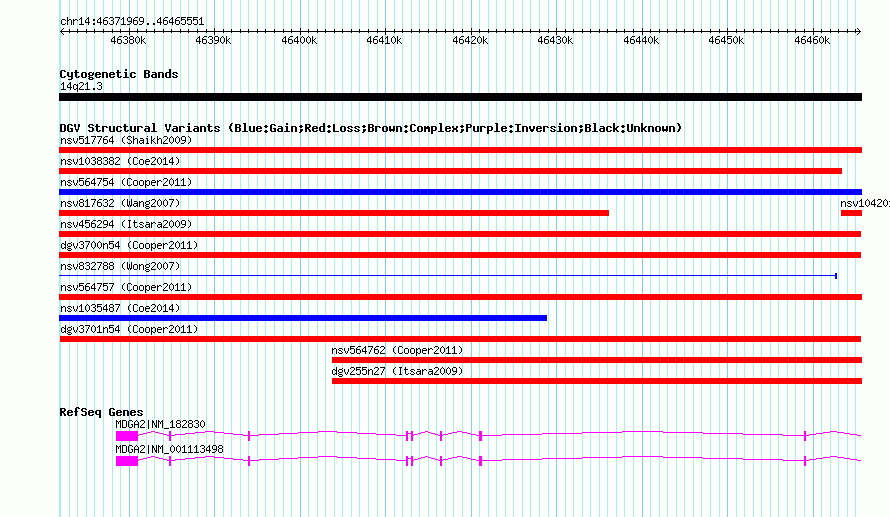Select the 46390k ruler label
This screenshot has width=890, height=517.
213,40
